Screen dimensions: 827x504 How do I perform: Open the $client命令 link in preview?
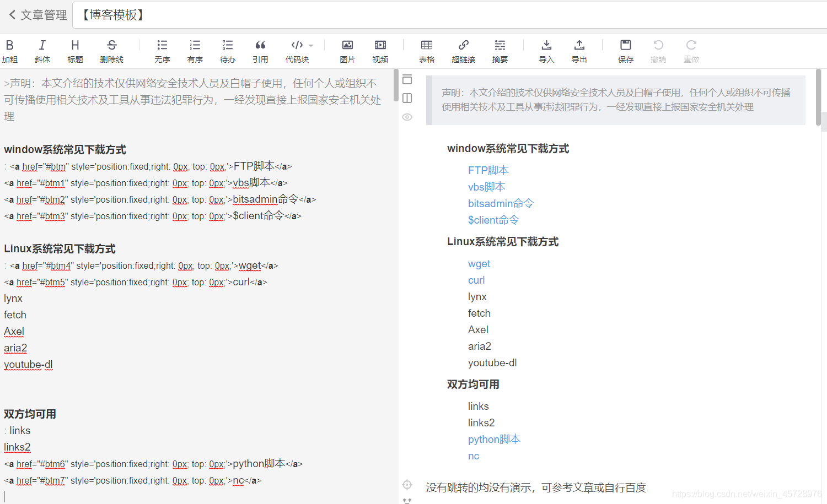coord(493,220)
